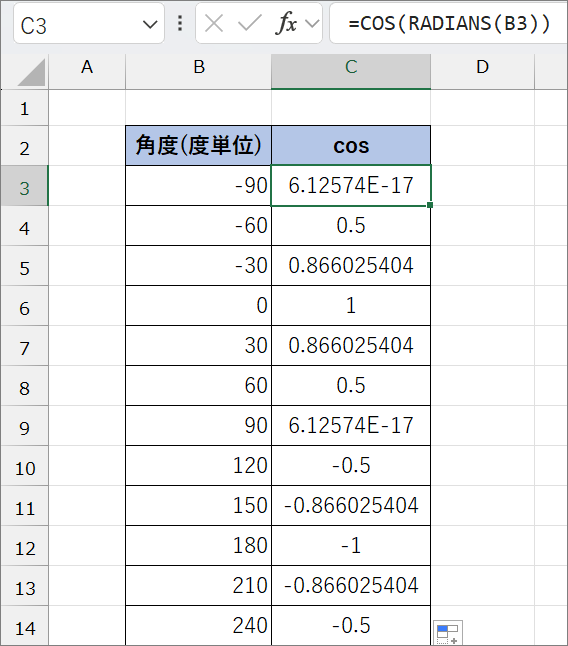The height and width of the screenshot is (646, 568).
Task: Click the Auto Fill Options icon
Action: click(x=448, y=633)
